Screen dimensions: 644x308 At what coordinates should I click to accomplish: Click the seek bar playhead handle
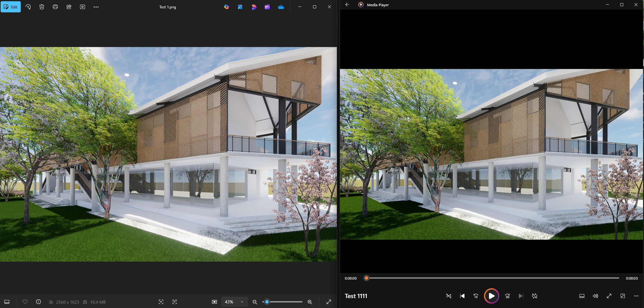coord(366,278)
